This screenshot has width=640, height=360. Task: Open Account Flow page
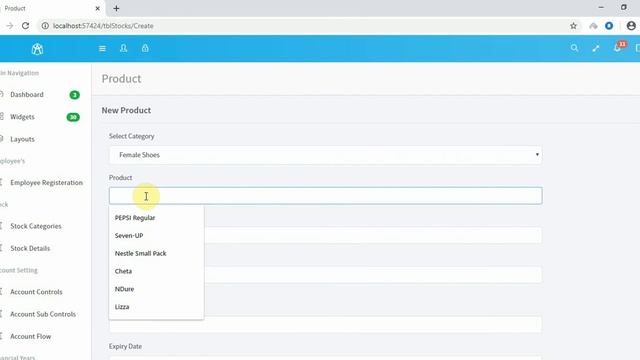tap(31, 336)
